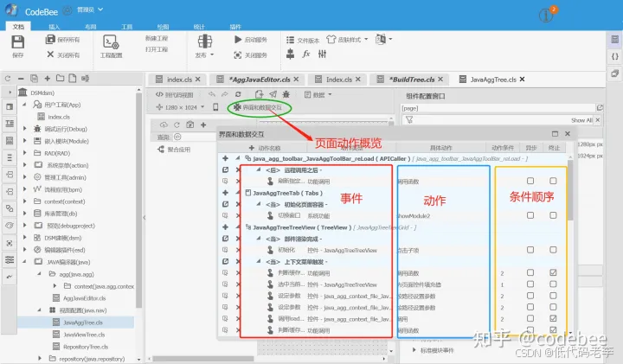Click Show All in config panel
The width and height of the screenshot is (623, 364).
coord(581,120)
